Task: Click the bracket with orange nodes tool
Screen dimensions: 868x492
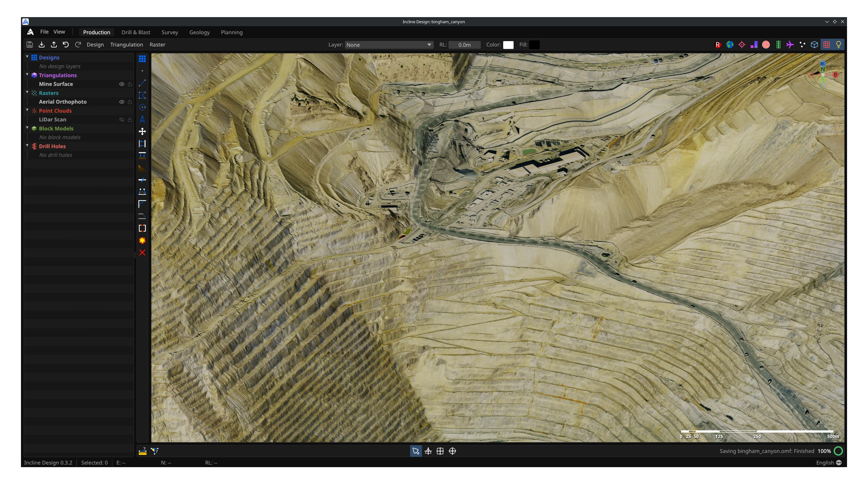Action: coord(142,229)
